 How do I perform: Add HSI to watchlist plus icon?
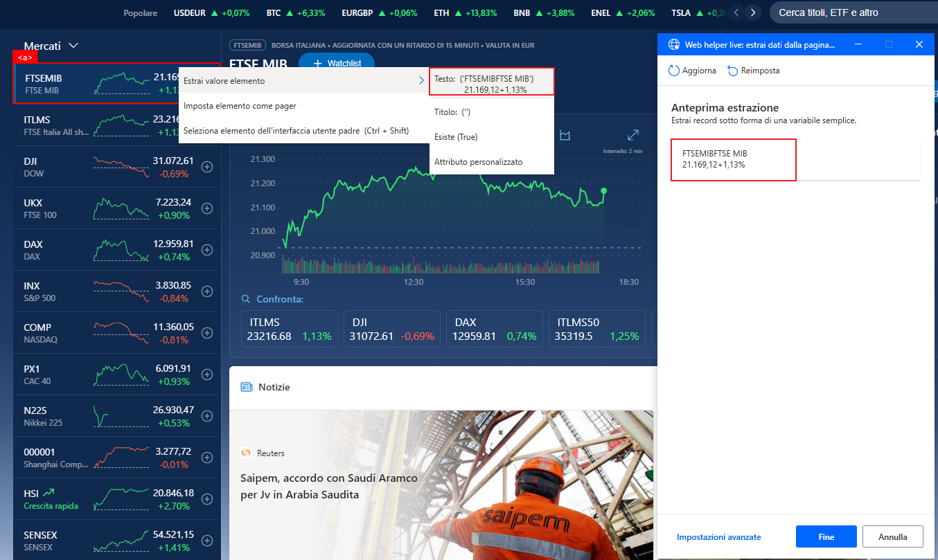point(206,499)
